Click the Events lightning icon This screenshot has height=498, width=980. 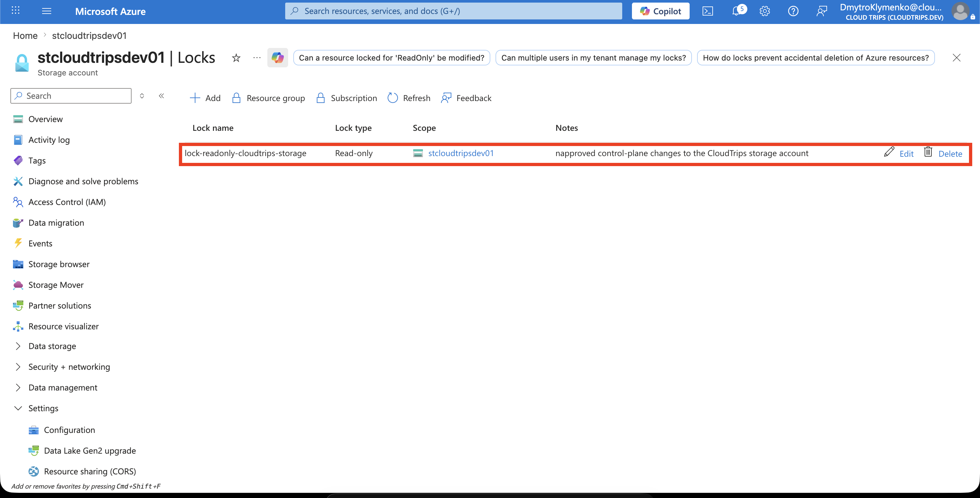coord(18,243)
